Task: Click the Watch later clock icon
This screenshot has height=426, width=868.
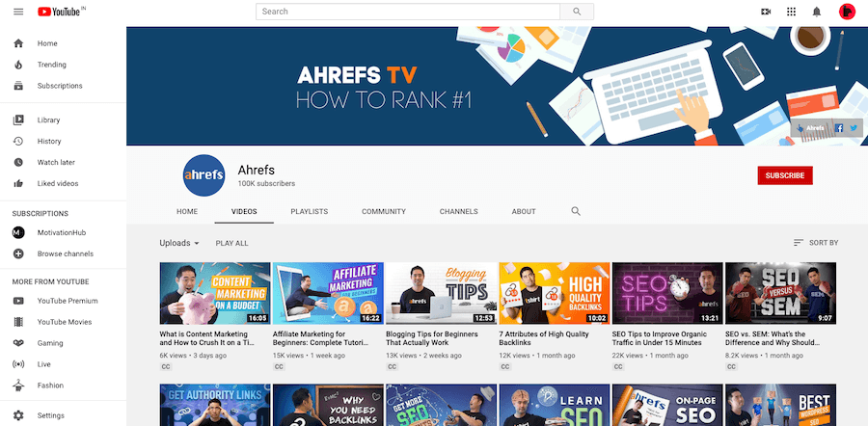Action: tap(18, 162)
